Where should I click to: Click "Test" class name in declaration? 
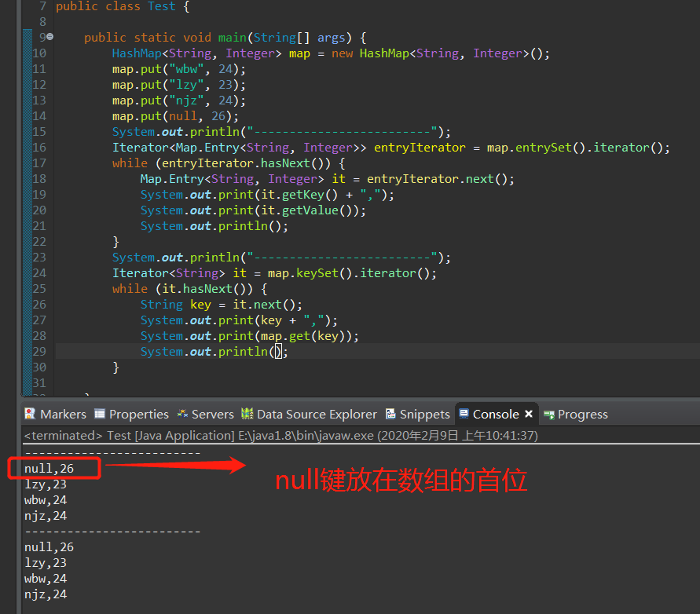coord(162,6)
